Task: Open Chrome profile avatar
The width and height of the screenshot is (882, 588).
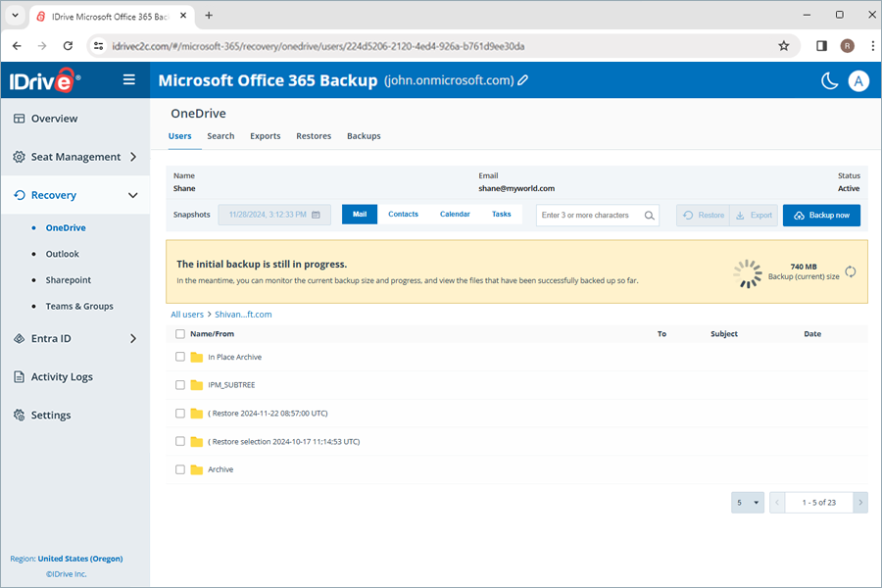Action: pos(847,46)
